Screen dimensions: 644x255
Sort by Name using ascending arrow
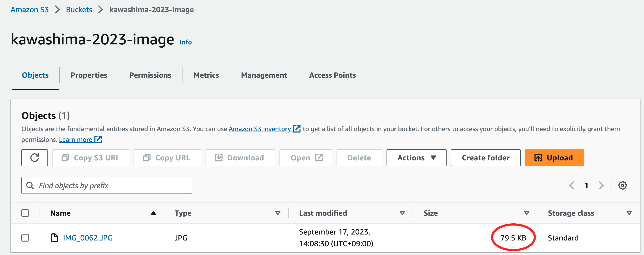coord(153,213)
